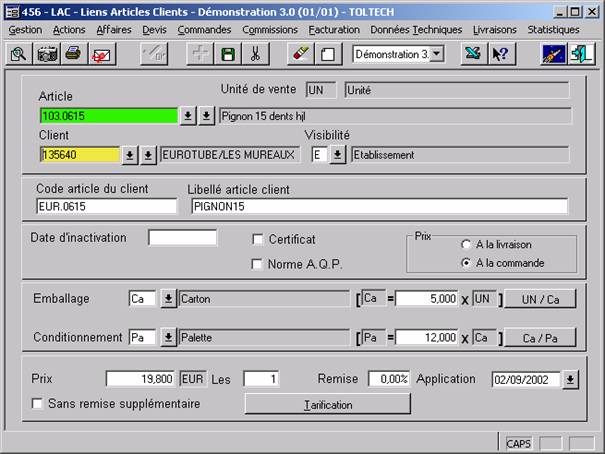Click the application icon in title bar
The width and height of the screenshot is (605, 454).
13,12
